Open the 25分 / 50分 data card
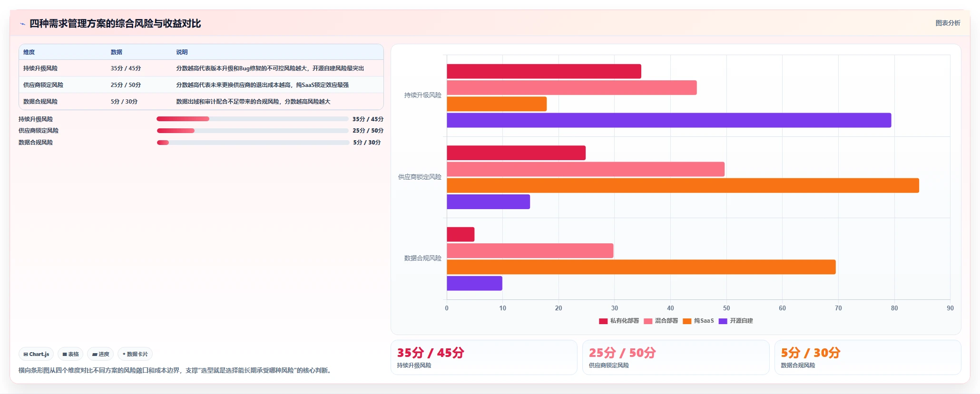The width and height of the screenshot is (980, 394). click(x=676, y=357)
